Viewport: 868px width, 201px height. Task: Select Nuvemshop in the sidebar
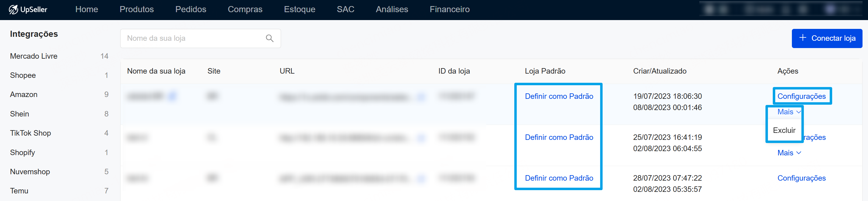pyautogui.click(x=30, y=172)
